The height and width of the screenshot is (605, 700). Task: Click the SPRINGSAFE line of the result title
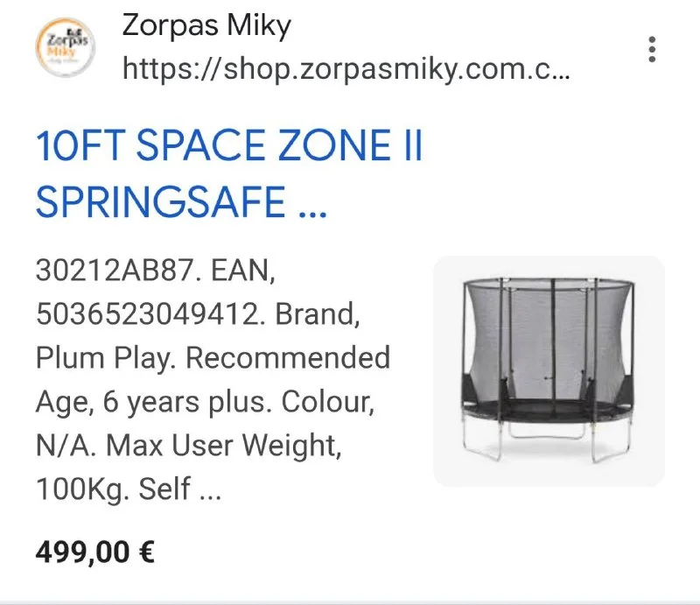tap(160, 204)
